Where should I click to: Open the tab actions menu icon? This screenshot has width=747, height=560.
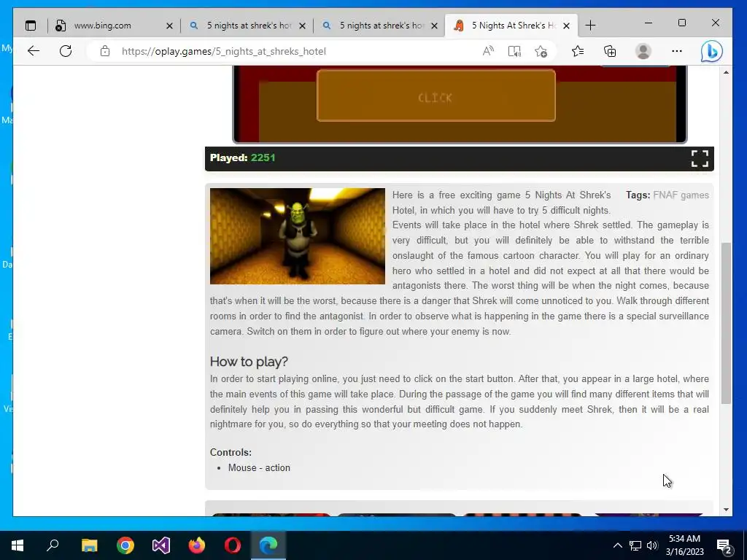pos(31,26)
